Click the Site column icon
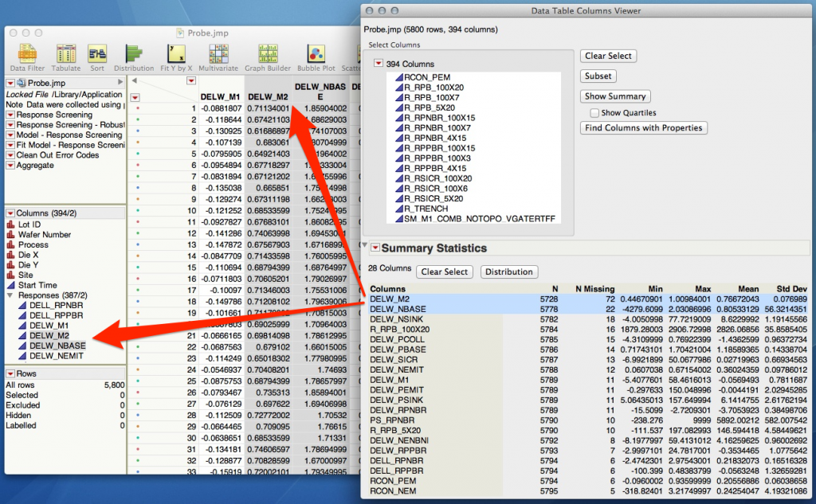Image resolution: width=816 pixels, height=504 pixels. point(10,275)
